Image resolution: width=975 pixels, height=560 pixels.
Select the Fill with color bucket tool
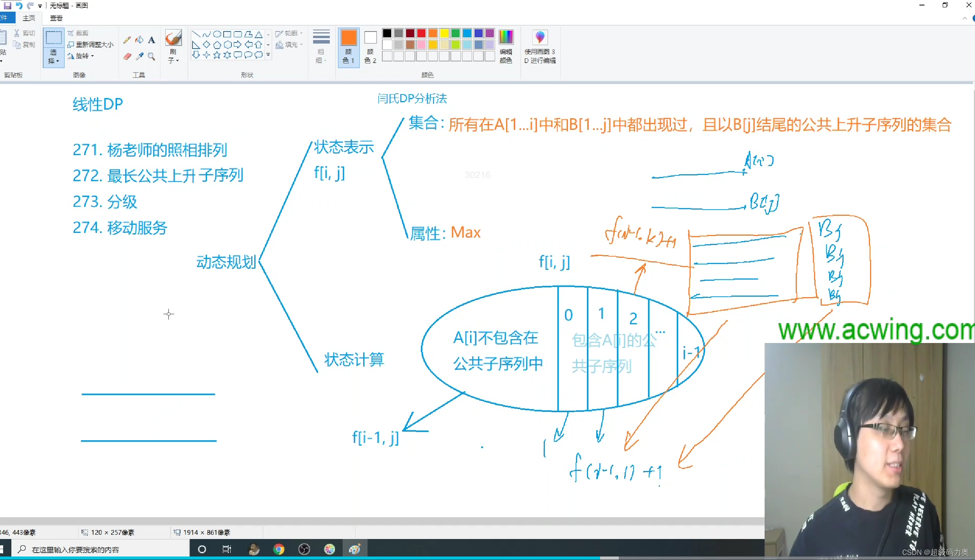point(139,40)
